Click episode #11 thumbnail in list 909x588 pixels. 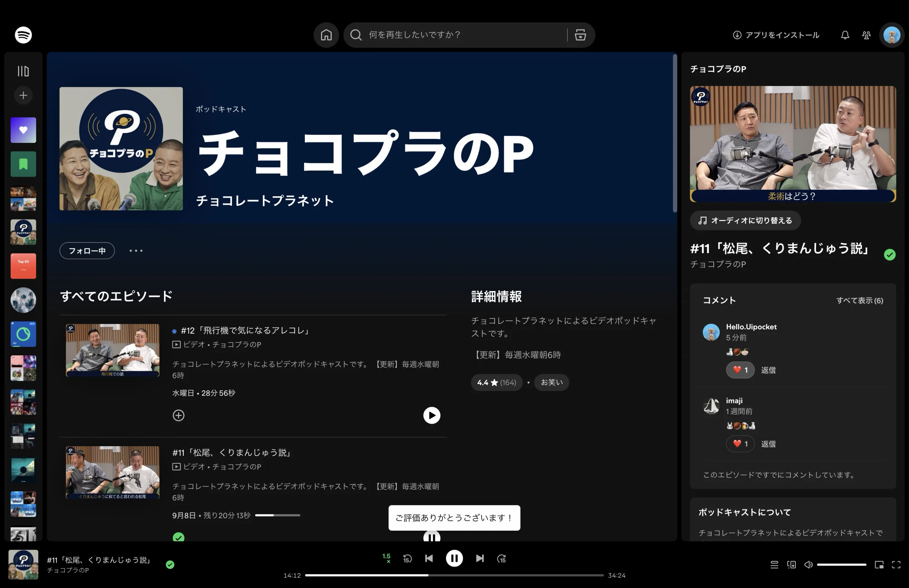(112, 473)
